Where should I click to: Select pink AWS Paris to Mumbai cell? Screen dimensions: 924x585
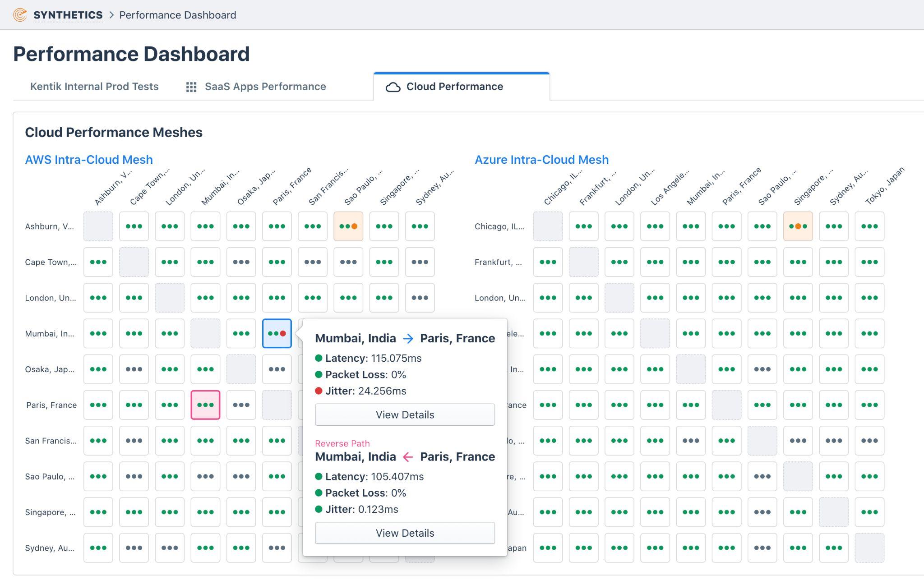[x=205, y=405]
